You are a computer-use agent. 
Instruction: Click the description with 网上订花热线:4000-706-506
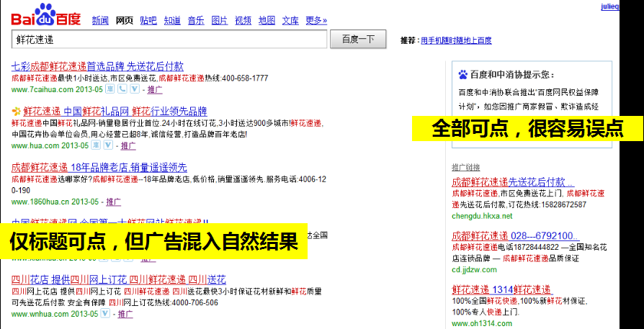(166, 297)
